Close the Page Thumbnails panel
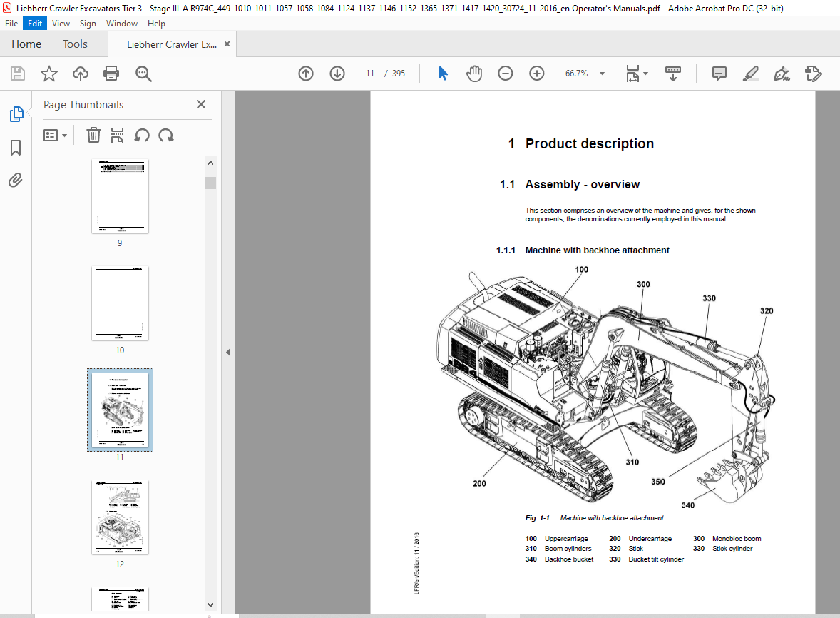 click(x=201, y=104)
